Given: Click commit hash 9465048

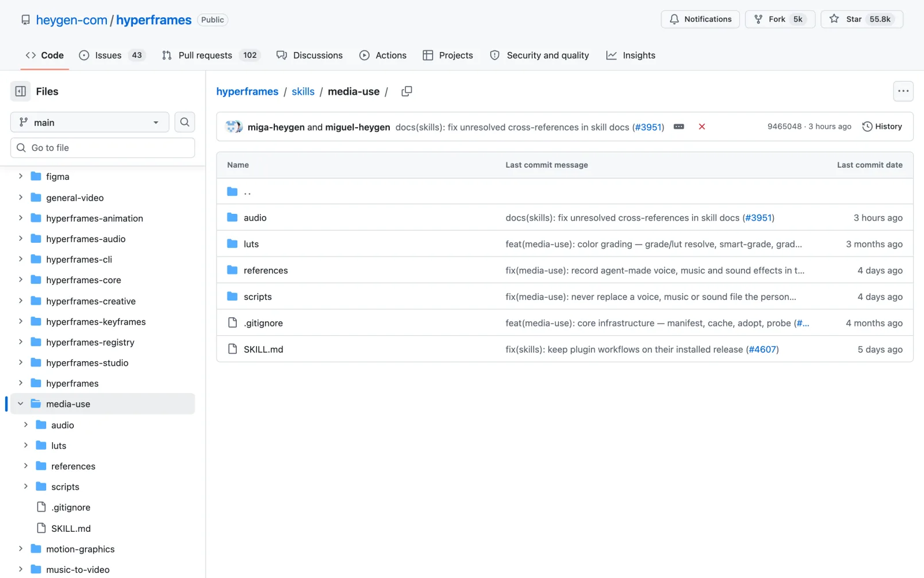Looking at the screenshot, I should click(x=784, y=127).
